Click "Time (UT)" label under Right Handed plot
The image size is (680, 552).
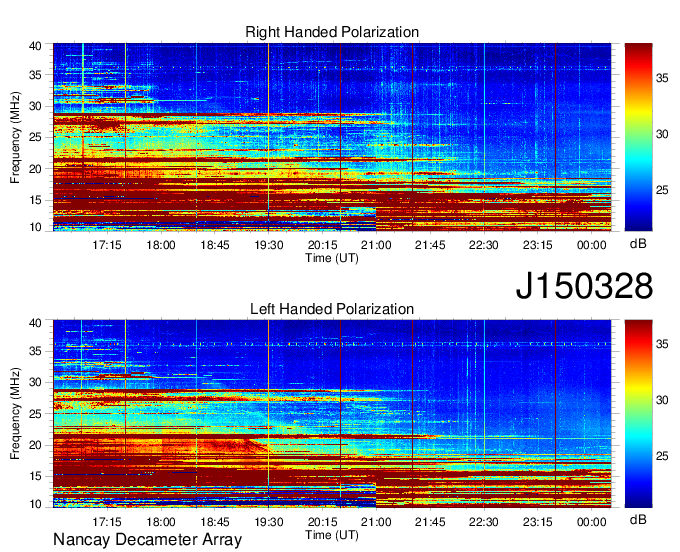(x=332, y=258)
